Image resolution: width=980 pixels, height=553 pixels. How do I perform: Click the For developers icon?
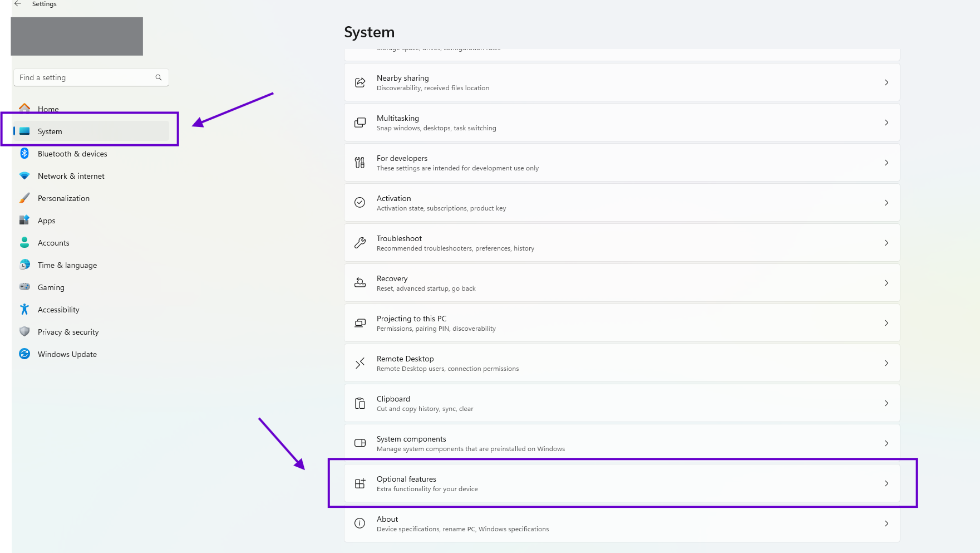click(x=360, y=162)
